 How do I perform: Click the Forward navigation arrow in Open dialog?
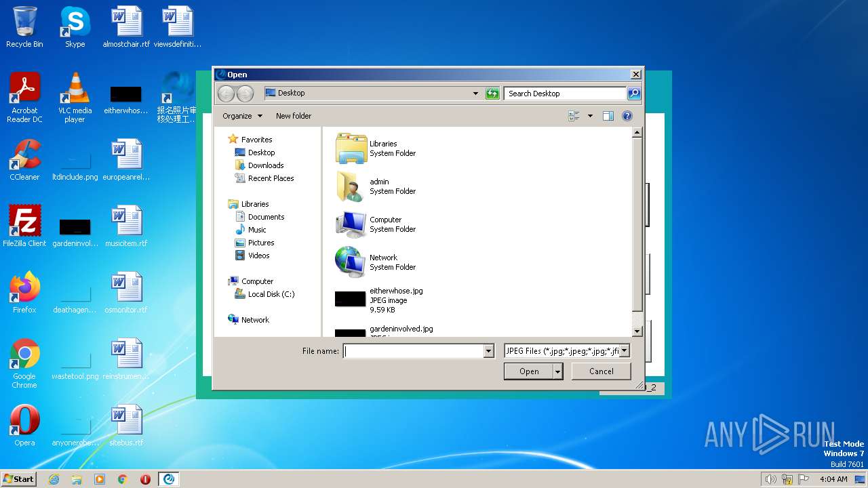pyautogui.click(x=245, y=94)
